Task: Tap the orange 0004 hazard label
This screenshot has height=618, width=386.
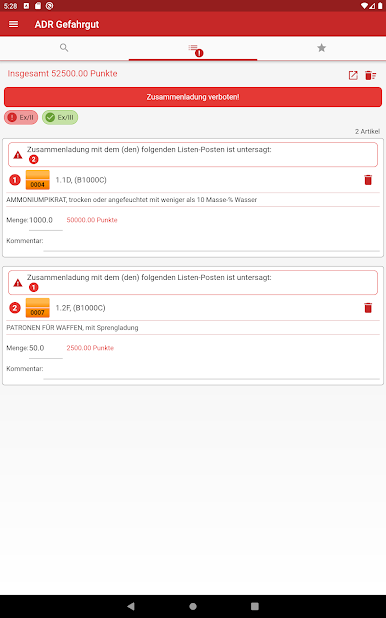Action: [x=37, y=180]
